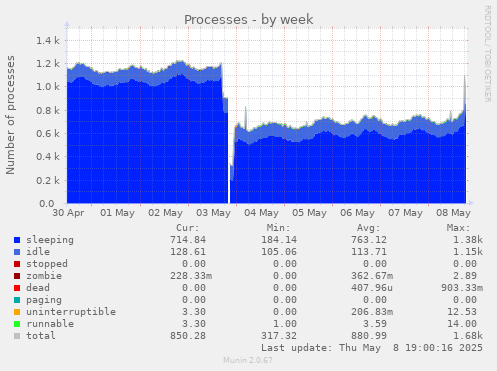Click total current value 850.28

[x=188, y=336]
